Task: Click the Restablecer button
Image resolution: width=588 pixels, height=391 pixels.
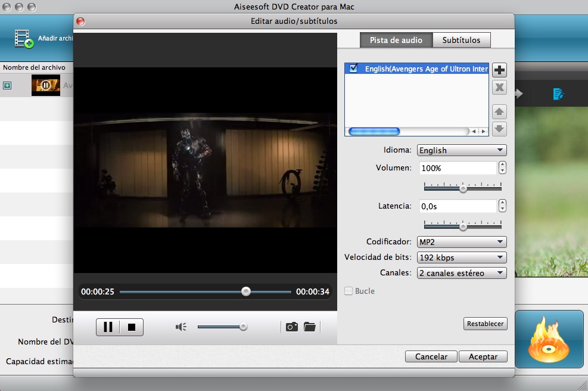Action: [x=486, y=324]
